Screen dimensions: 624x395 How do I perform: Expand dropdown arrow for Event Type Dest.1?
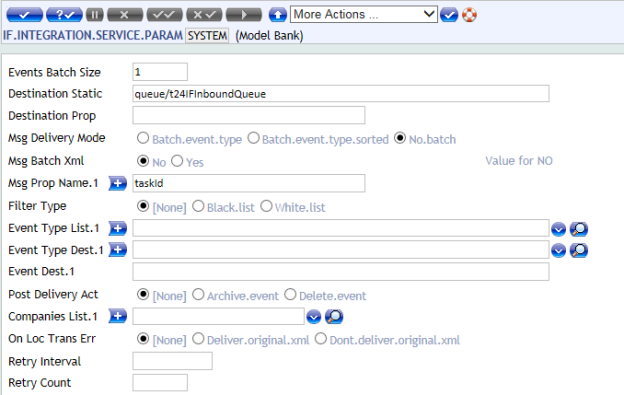point(558,251)
